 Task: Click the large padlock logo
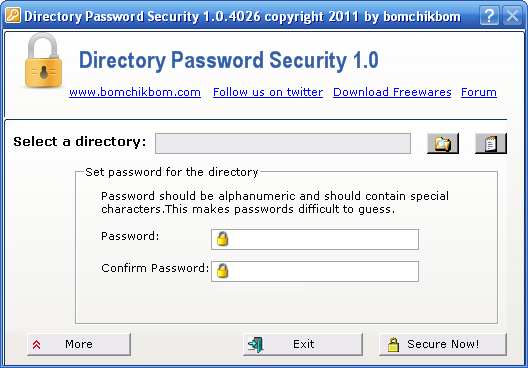point(43,61)
